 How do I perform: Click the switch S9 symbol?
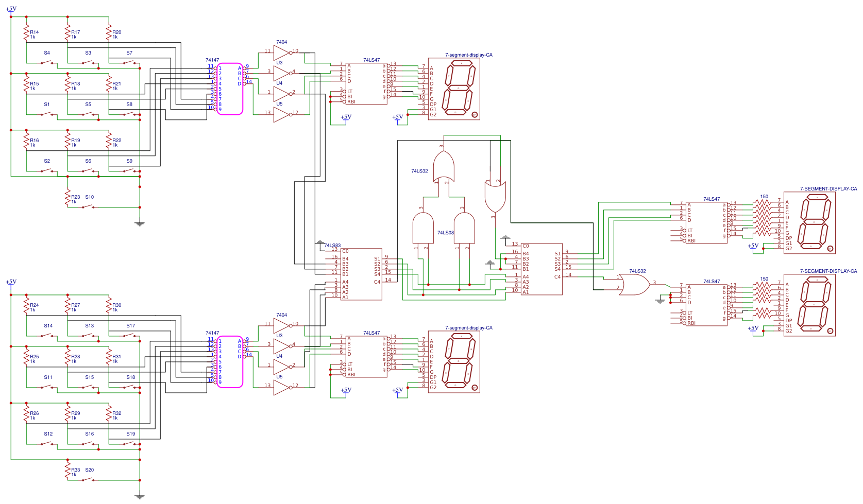129,170
